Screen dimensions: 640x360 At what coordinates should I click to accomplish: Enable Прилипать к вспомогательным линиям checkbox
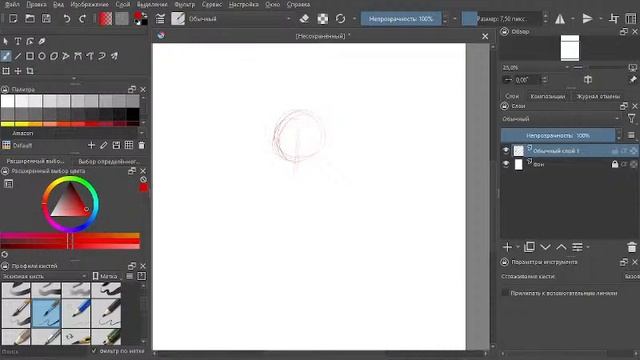coord(505,293)
